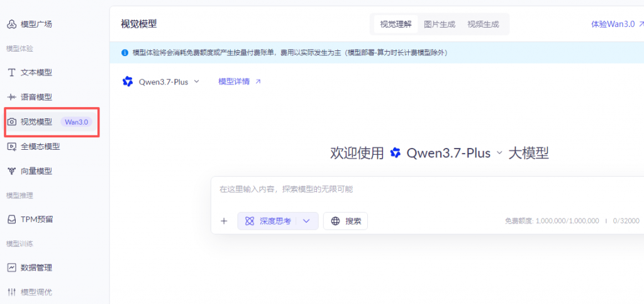Click the prompt input field
644x304 pixels.
point(427,189)
